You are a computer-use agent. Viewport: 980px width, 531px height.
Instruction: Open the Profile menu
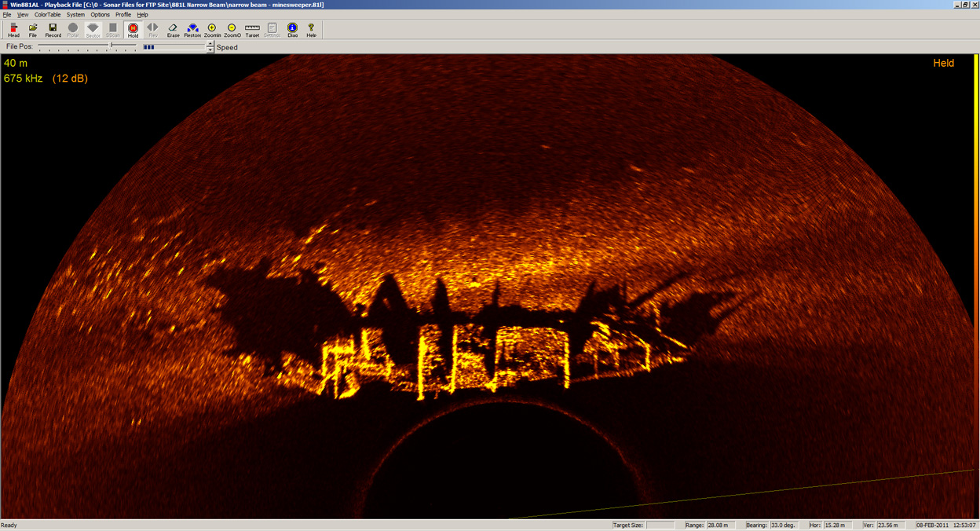[x=122, y=14]
